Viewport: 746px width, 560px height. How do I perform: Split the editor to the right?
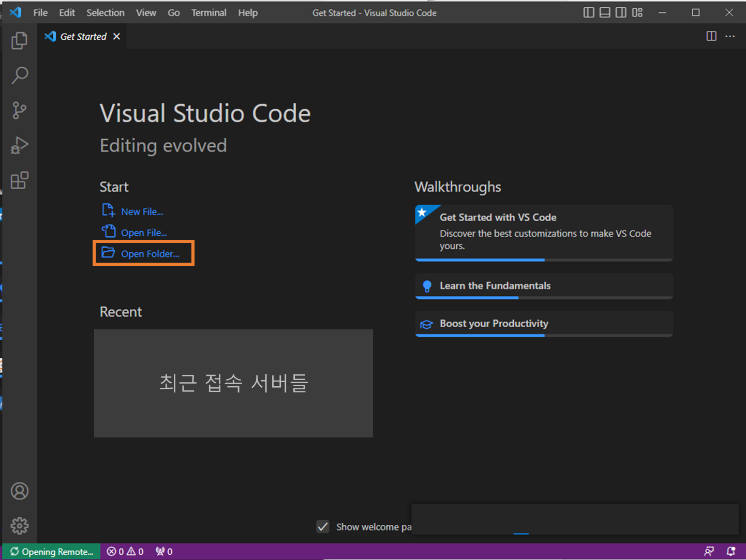pyautogui.click(x=711, y=36)
